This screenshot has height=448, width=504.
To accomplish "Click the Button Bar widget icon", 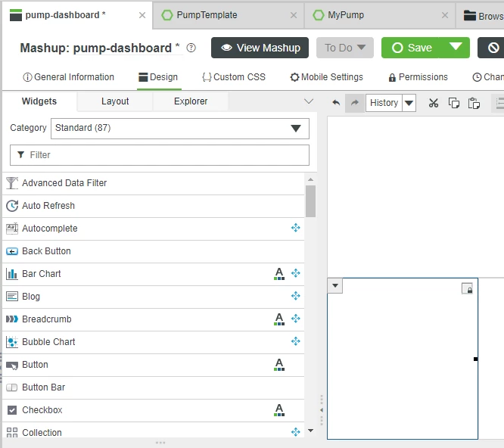I will (12, 387).
